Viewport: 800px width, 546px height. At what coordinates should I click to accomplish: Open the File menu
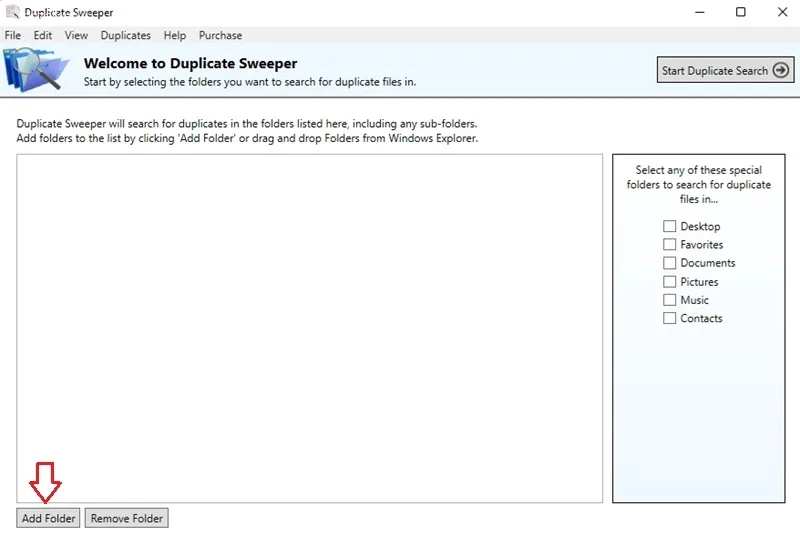coord(13,35)
